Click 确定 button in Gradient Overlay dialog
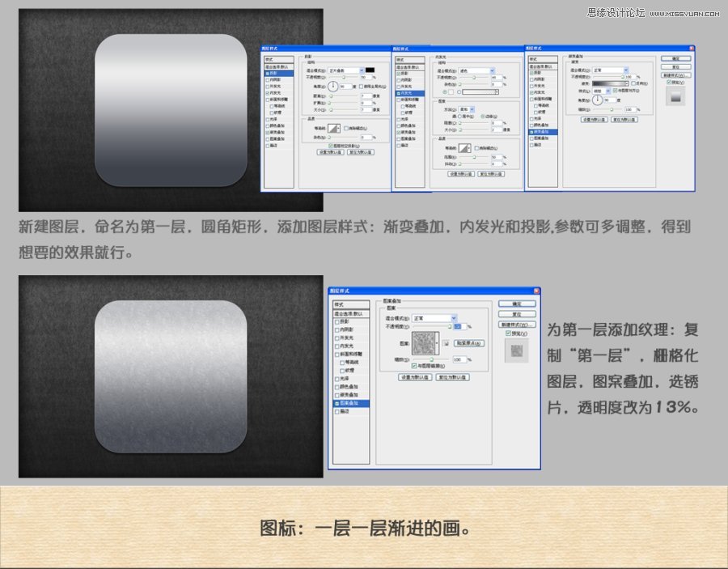The image size is (728, 569). click(x=676, y=58)
